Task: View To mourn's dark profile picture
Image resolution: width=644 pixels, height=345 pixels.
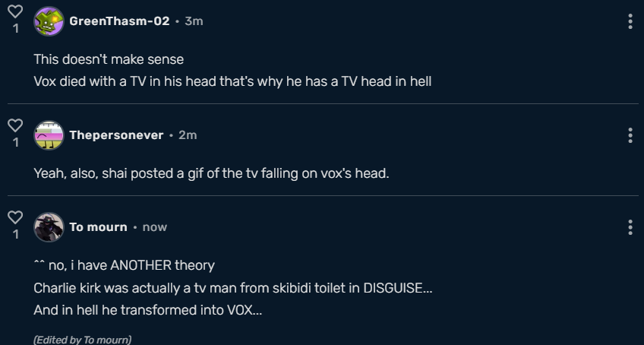Action: pos(49,227)
